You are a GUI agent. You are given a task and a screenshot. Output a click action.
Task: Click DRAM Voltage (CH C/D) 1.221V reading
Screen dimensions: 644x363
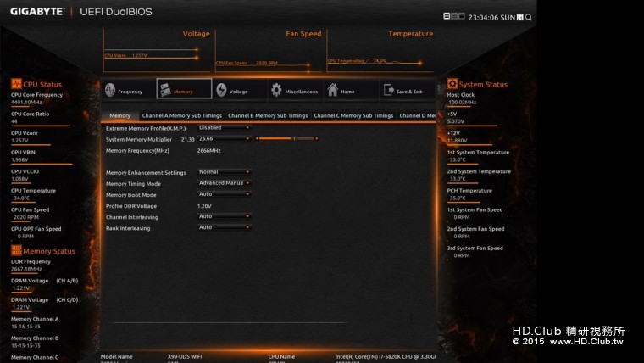[x=21, y=307]
